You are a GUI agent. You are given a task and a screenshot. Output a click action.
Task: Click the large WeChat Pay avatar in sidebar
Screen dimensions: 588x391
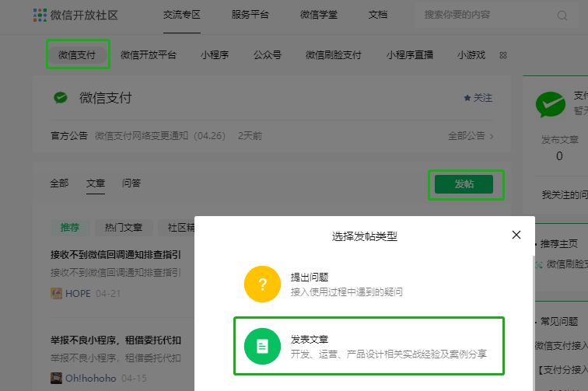550,104
